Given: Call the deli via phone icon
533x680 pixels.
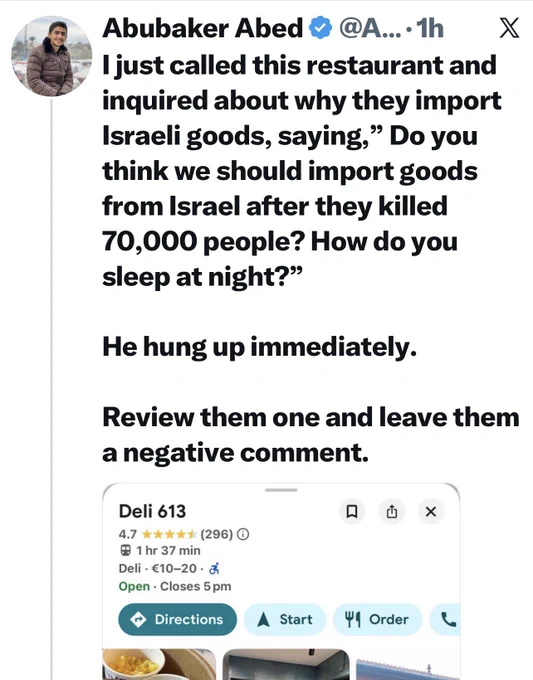Looking at the screenshot, I should coord(446,619).
